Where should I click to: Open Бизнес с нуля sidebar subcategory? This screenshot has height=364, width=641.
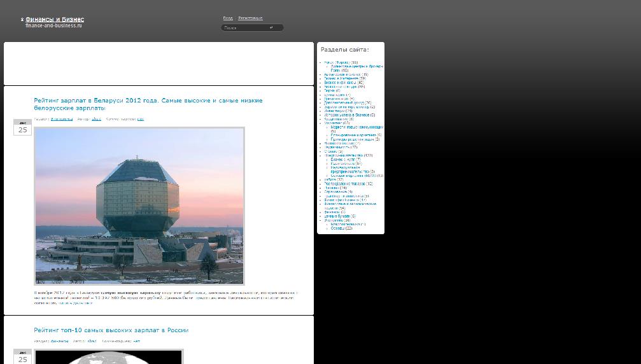click(x=343, y=159)
